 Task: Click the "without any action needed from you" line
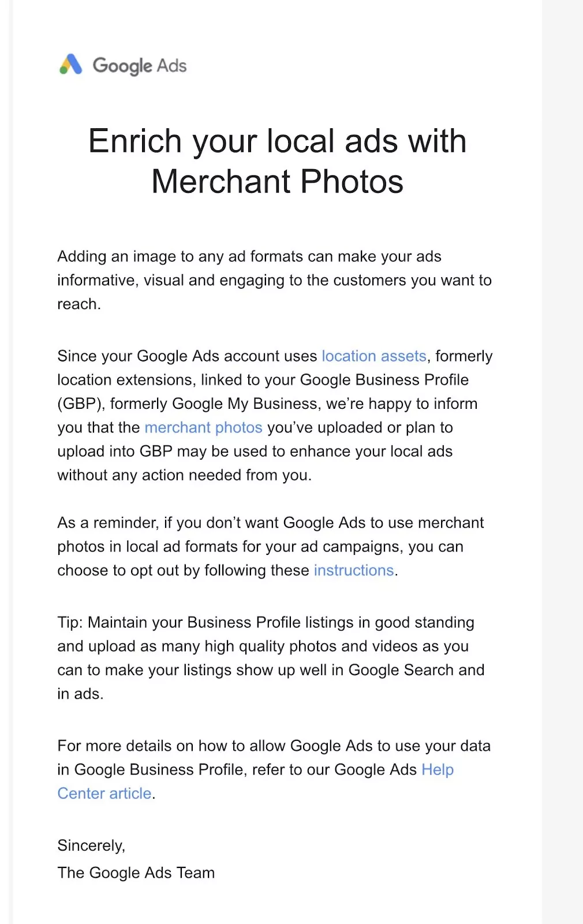point(184,475)
